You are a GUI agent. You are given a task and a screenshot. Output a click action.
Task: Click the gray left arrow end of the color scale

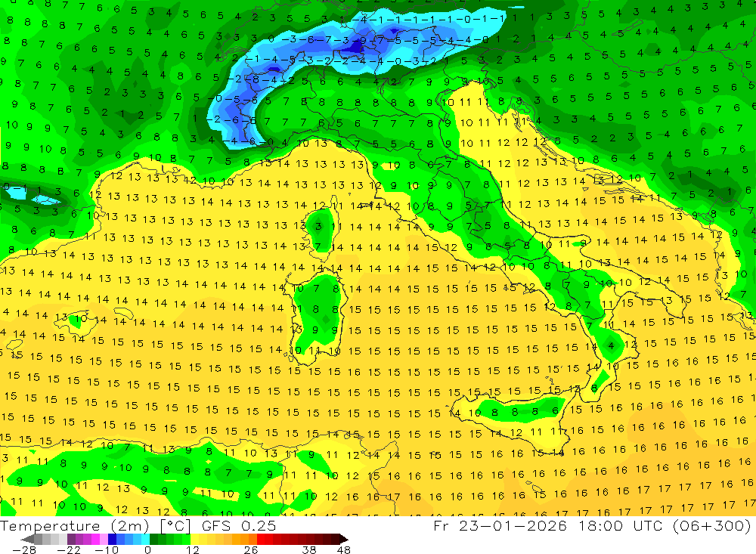tap(27, 539)
